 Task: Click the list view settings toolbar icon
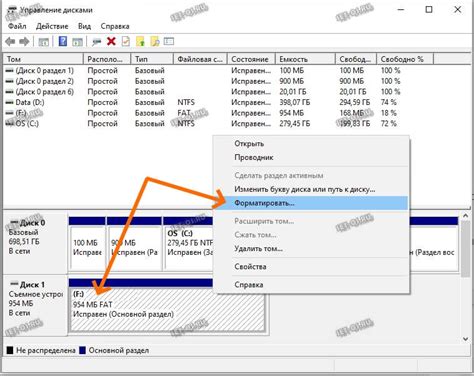click(x=169, y=41)
